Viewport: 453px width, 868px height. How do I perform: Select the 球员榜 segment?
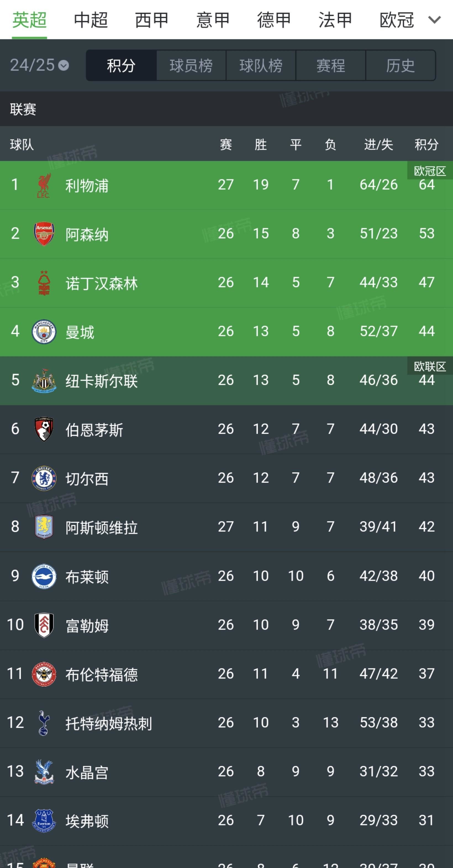191,65
